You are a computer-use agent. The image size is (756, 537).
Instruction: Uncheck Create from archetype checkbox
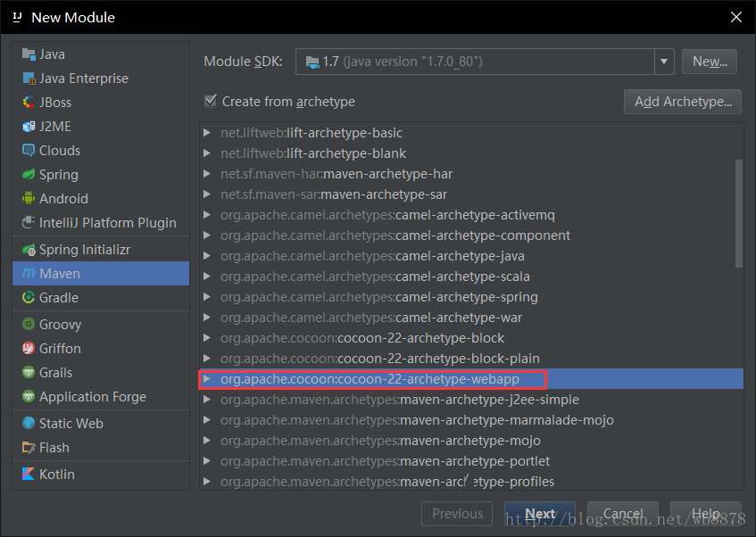(211, 101)
